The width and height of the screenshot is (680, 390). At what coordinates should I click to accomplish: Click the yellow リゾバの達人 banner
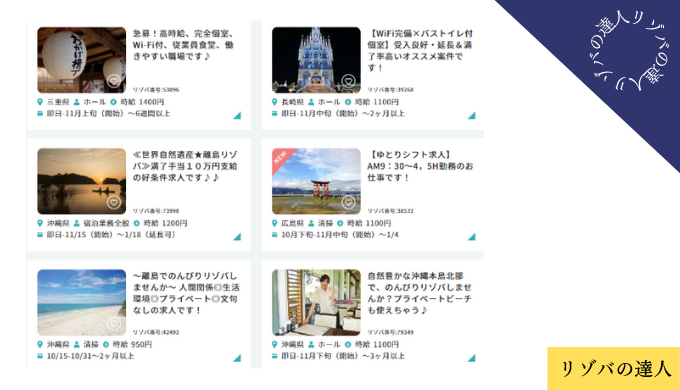tap(614, 368)
